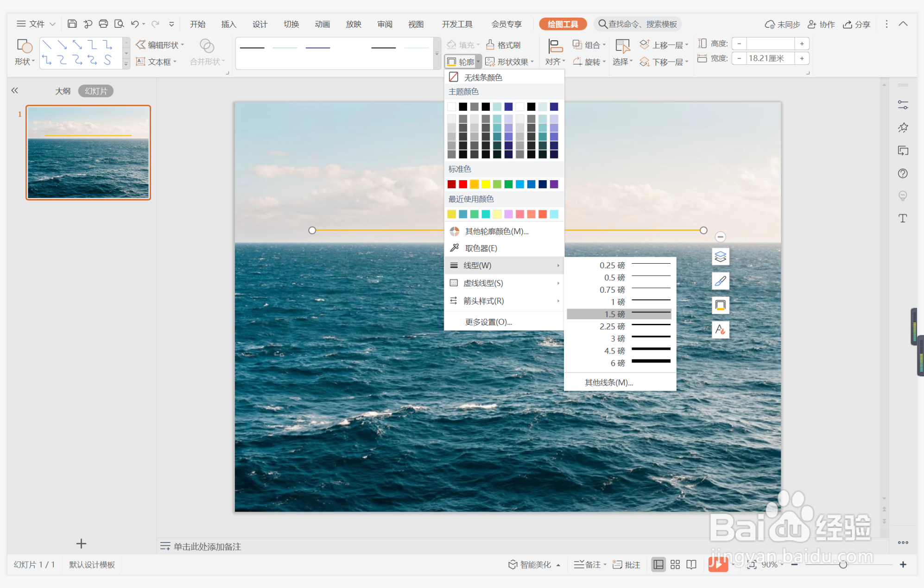
Task: Open the 绘图工具 drawing tools tab
Action: pos(563,24)
